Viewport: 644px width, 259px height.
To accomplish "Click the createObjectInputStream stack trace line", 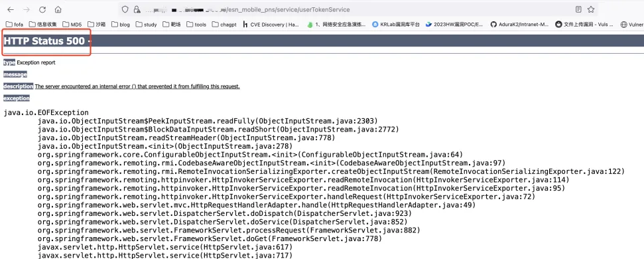I will pos(331,171).
